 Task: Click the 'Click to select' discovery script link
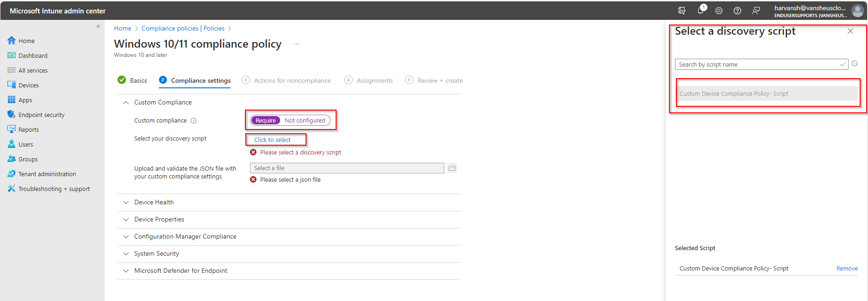pyautogui.click(x=272, y=140)
